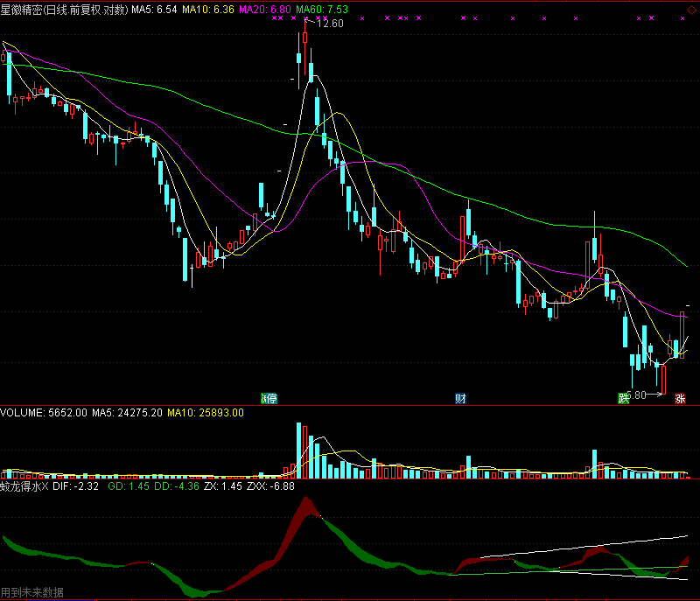The height and width of the screenshot is (601, 700).
Task: Select the magenta MA20: 6.80 label
Action: 265,10
